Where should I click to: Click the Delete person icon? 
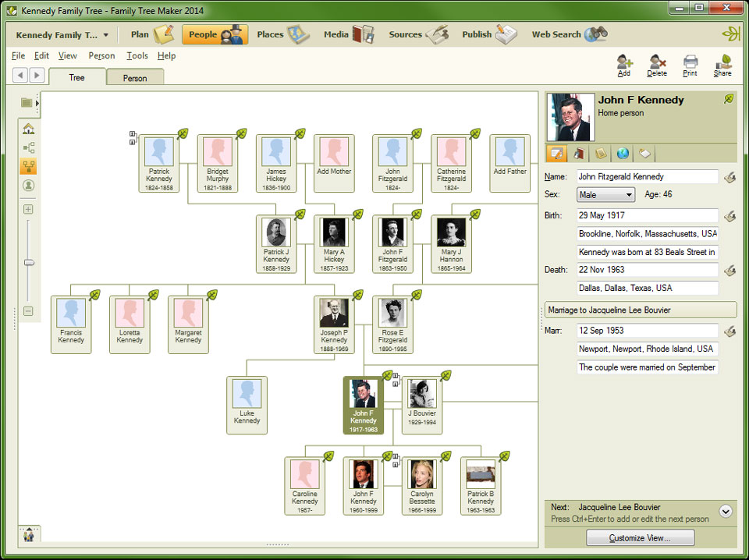tap(657, 66)
